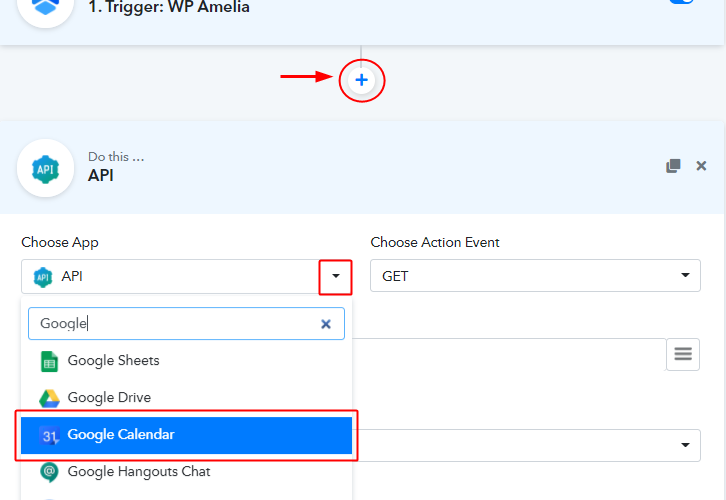Duplicate the API action step

click(673, 166)
